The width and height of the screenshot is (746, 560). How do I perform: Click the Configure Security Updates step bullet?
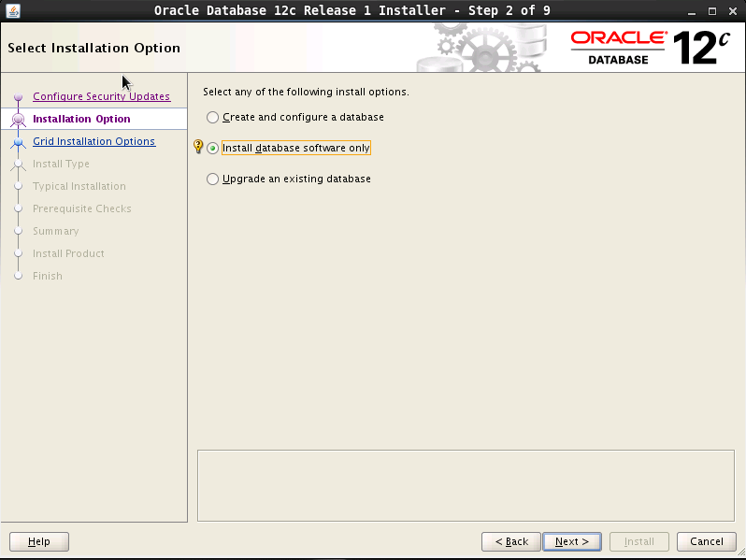coord(18,97)
